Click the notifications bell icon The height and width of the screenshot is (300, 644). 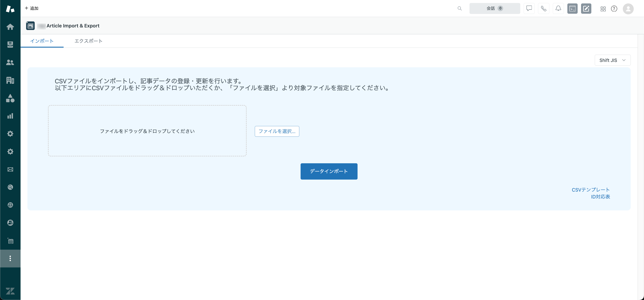click(558, 9)
